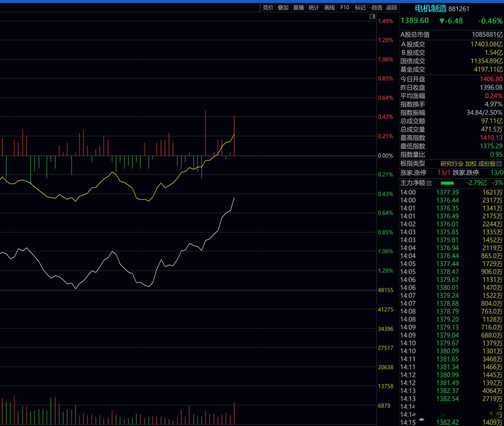504x426 pixels.
Task: Select the tick row priced 1377.39
Action: [x=451, y=193]
